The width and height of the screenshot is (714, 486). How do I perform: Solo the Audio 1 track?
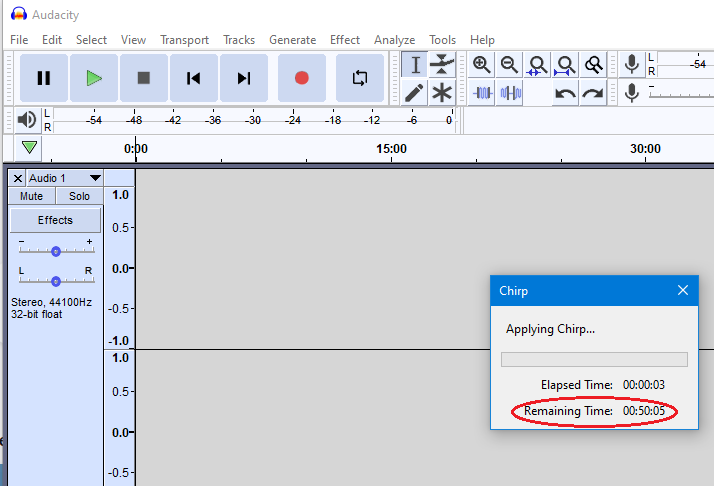(79, 196)
